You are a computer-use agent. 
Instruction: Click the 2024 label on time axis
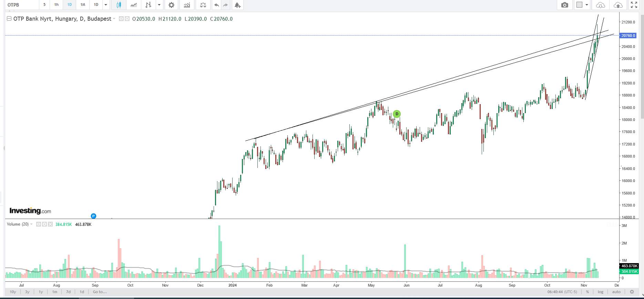(233, 285)
